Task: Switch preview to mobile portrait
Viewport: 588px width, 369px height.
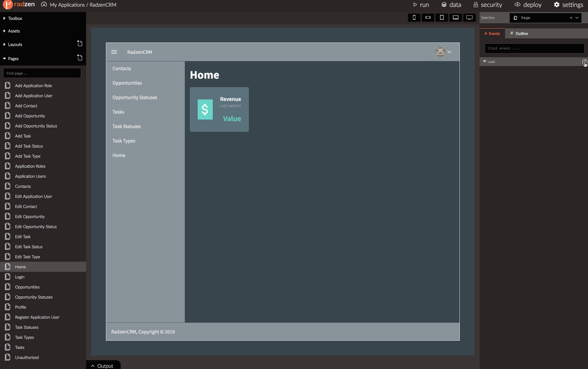Action: click(414, 18)
